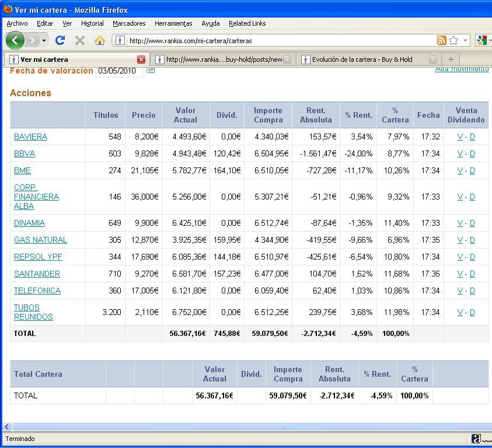The width and height of the screenshot is (492, 448).
Task: Click the Stop loading X icon
Action: coord(80,40)
